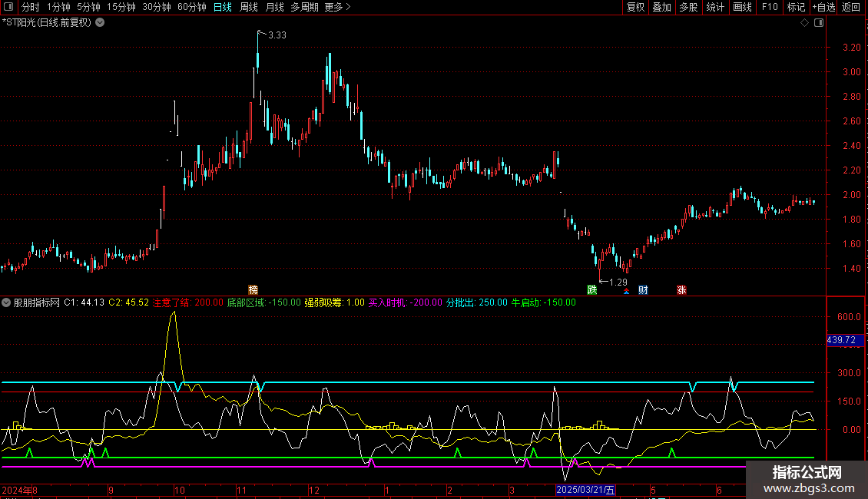The width and height of the screenshot is (868, 499).
Task: Click 牛启动: -150.00 label
Action: pyautogui.click(x=543, y=302)
